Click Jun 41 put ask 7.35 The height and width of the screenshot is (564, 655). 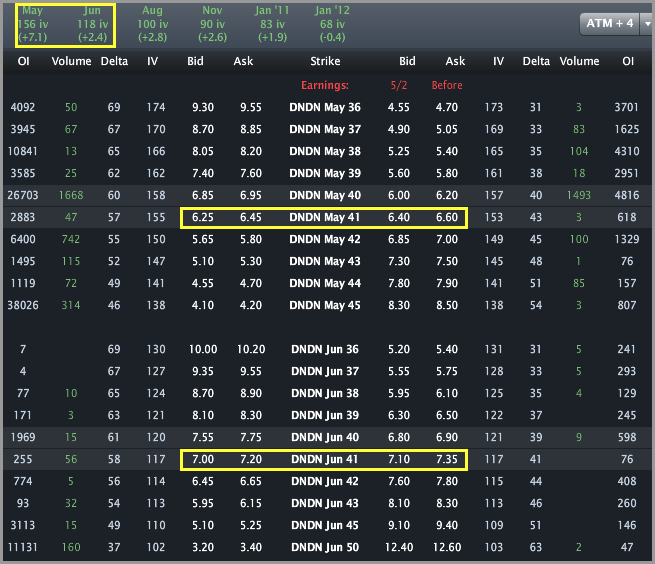tap(447, 460)
